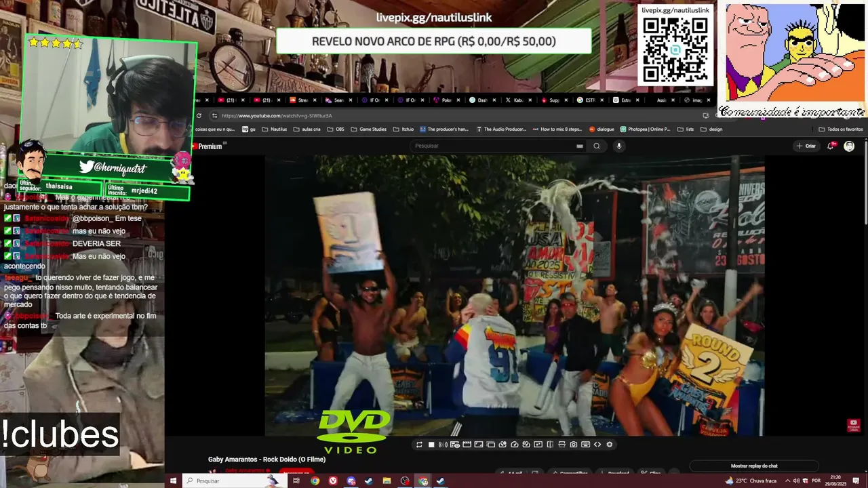This screenshot has height=488, width=868.
Task: Click the YouTube Criar button
Action: 806,146
